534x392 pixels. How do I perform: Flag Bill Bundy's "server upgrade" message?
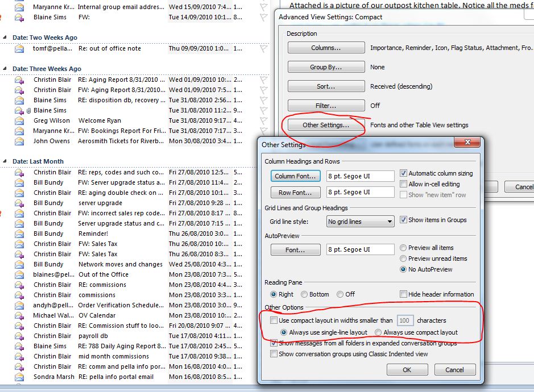click(262, 202)
